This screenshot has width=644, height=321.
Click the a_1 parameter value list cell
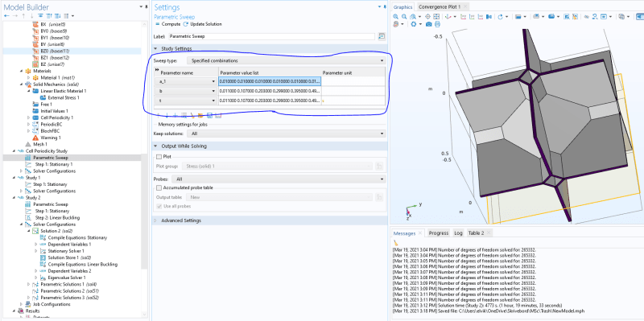(270, 81)
